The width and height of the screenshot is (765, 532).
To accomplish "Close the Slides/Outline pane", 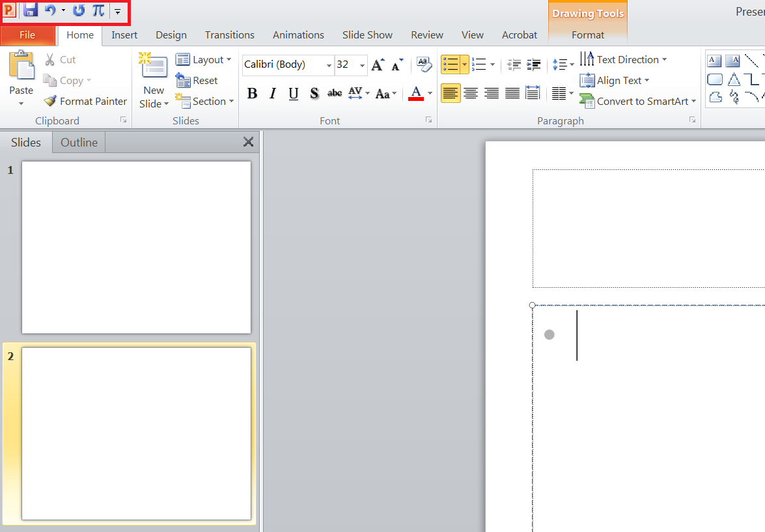I will pyautogui.click(x=248, y=142).
